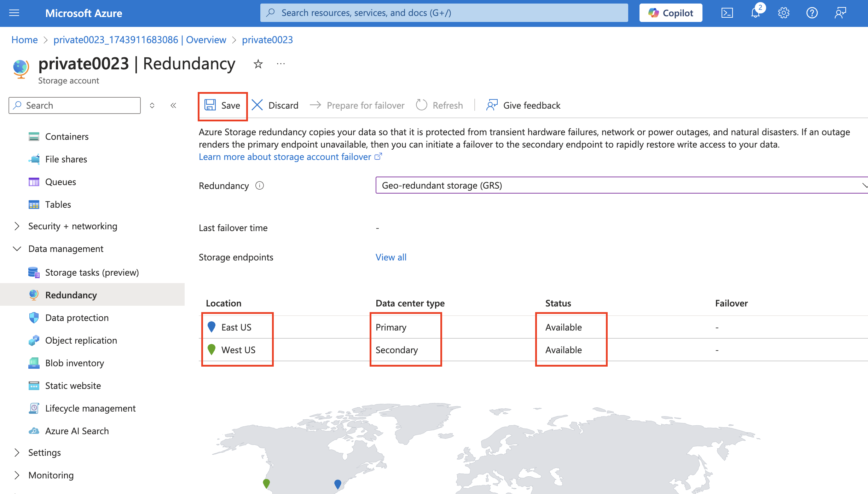Select Redundancy in the sidebar
This screenshot has width=868, height=494.
coord(92,295)
